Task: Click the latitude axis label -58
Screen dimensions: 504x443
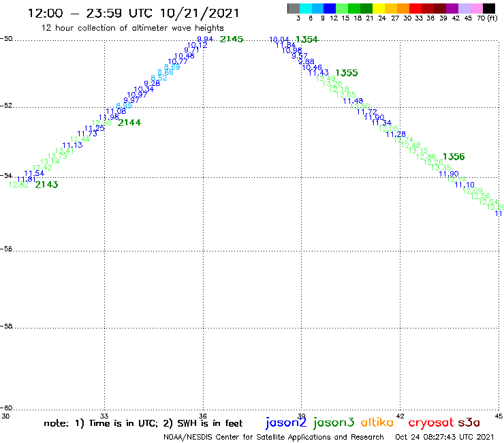Action: click(6, 326)
